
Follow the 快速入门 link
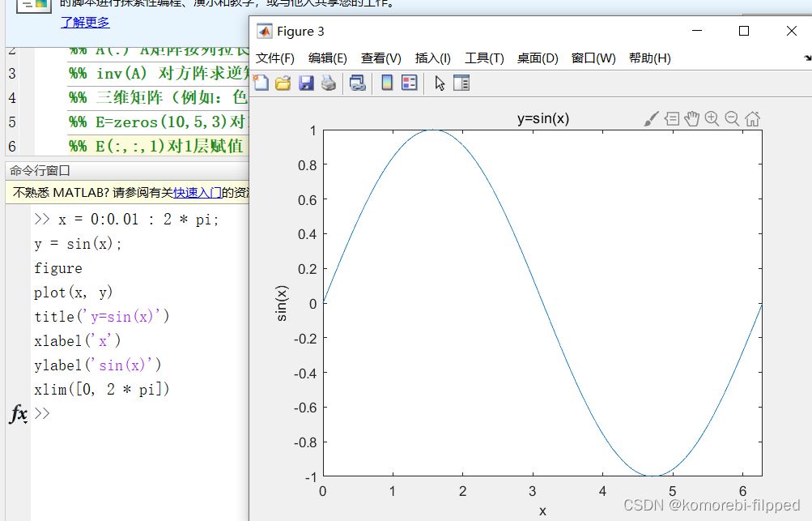point(198,193)
